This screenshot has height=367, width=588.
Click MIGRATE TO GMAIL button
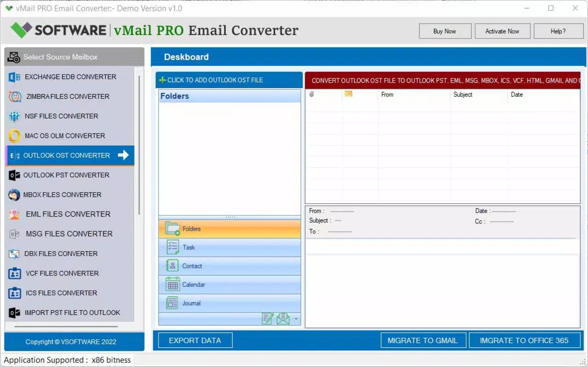pos(423,340)
